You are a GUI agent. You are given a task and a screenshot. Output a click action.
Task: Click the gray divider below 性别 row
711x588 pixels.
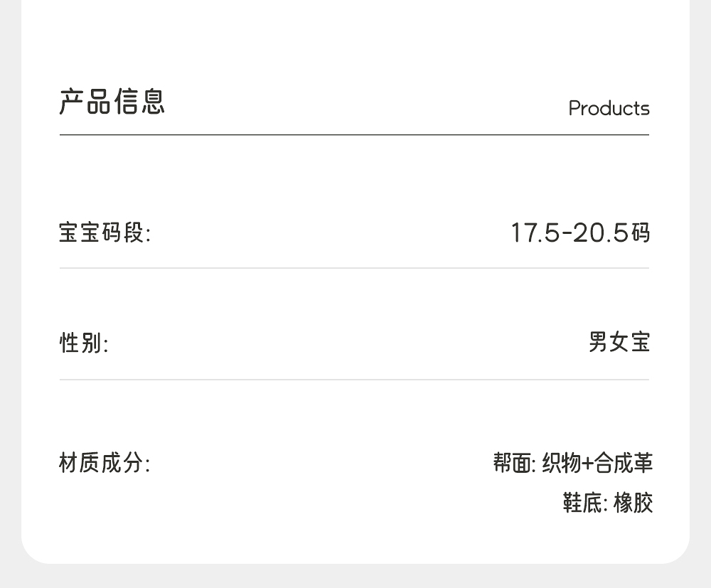pos(354,380)
